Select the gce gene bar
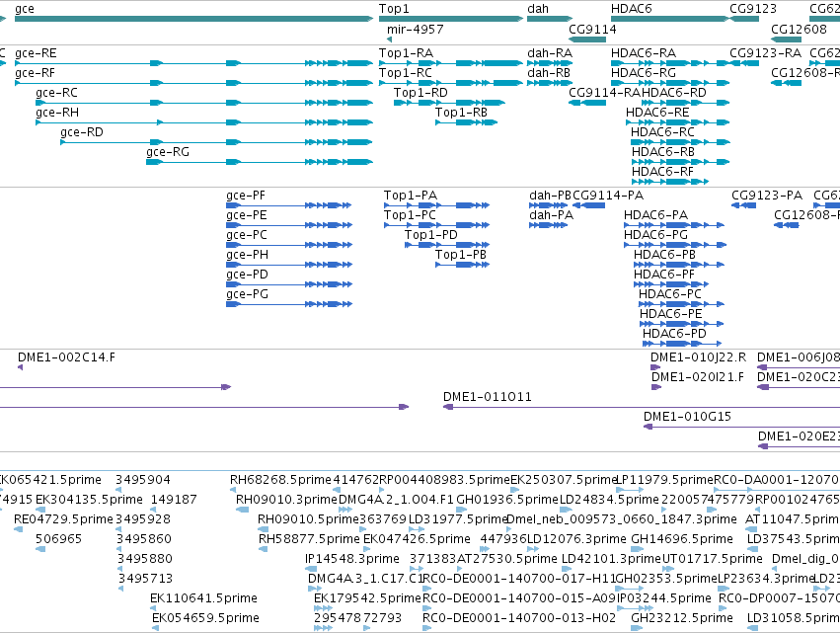The width and height of the screenshot is (840, 633). 193,19
